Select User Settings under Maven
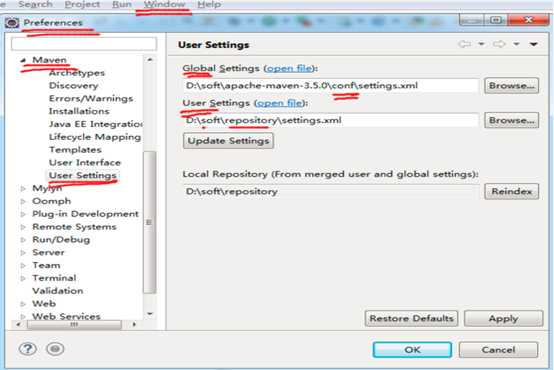The image size is (554, 370). pos(83,175)
